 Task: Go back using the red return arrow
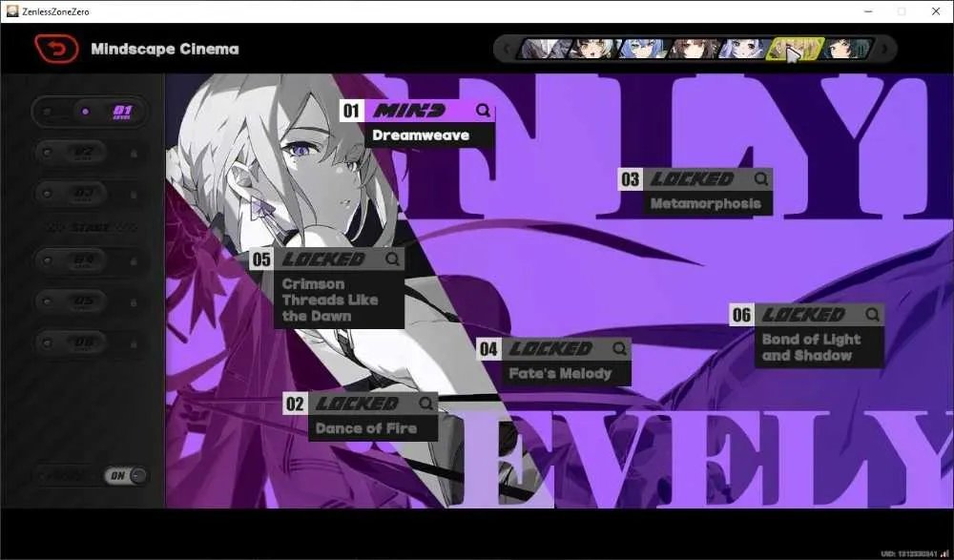pyautogui.click(x=56, y=49)
